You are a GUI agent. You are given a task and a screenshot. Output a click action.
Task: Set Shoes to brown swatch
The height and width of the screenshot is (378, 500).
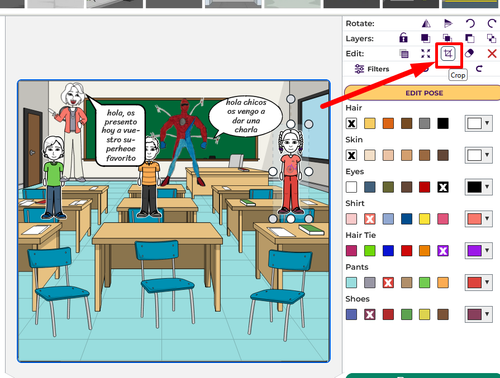(x=443, y=314)
